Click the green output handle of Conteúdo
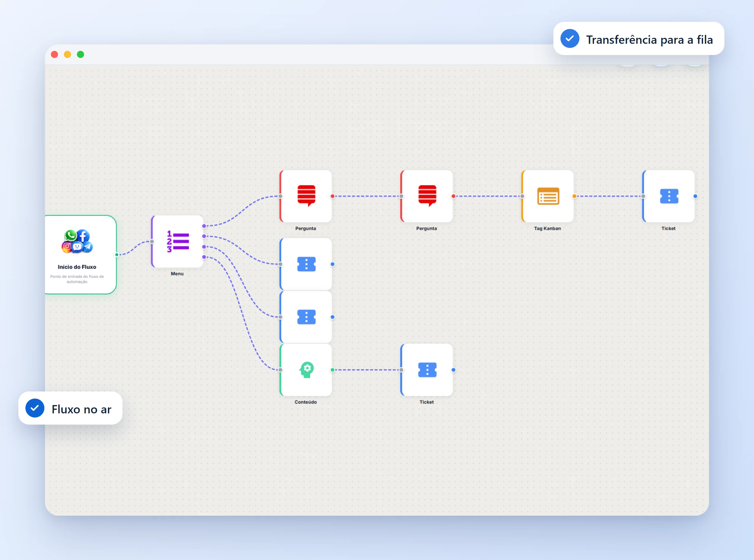 click(x=332, y=370)
